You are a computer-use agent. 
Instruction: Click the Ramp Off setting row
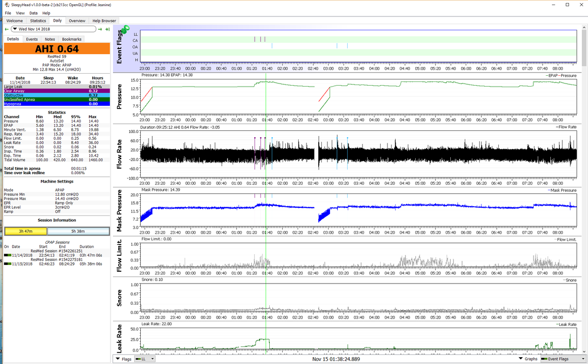57,212
